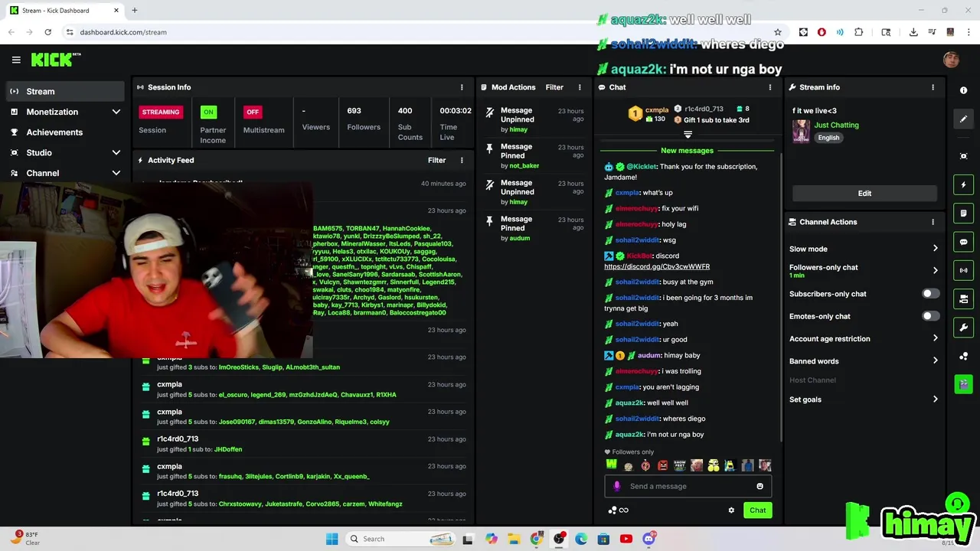The width and height of the screenshot is (980, 551).
Task: Open Chat panel three-dot options
Action: coord(770,87)
